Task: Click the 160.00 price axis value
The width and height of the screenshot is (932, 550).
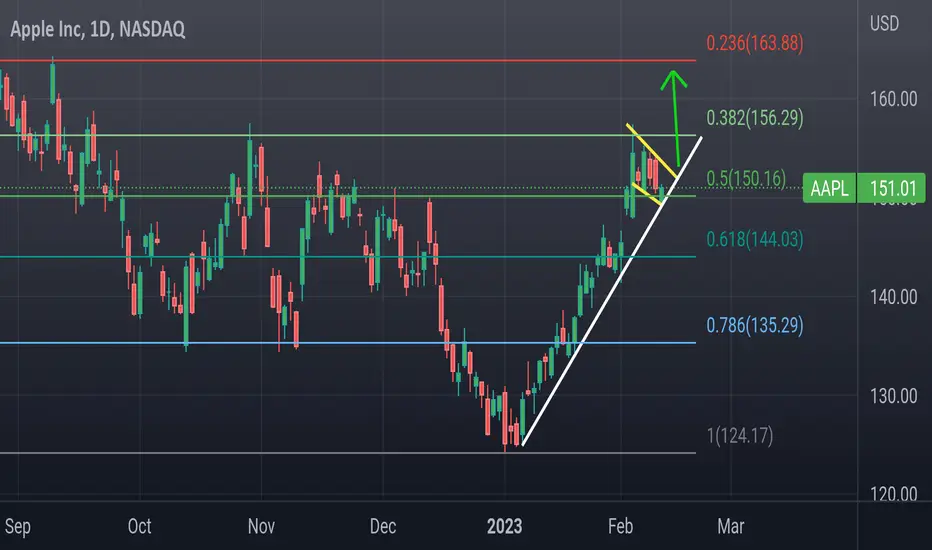Action: 893,99
